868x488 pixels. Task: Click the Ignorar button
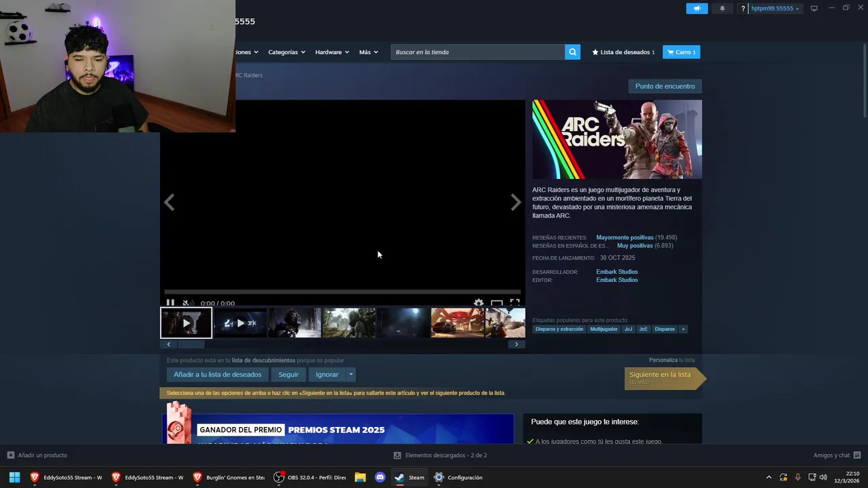[x=327, y=374]
